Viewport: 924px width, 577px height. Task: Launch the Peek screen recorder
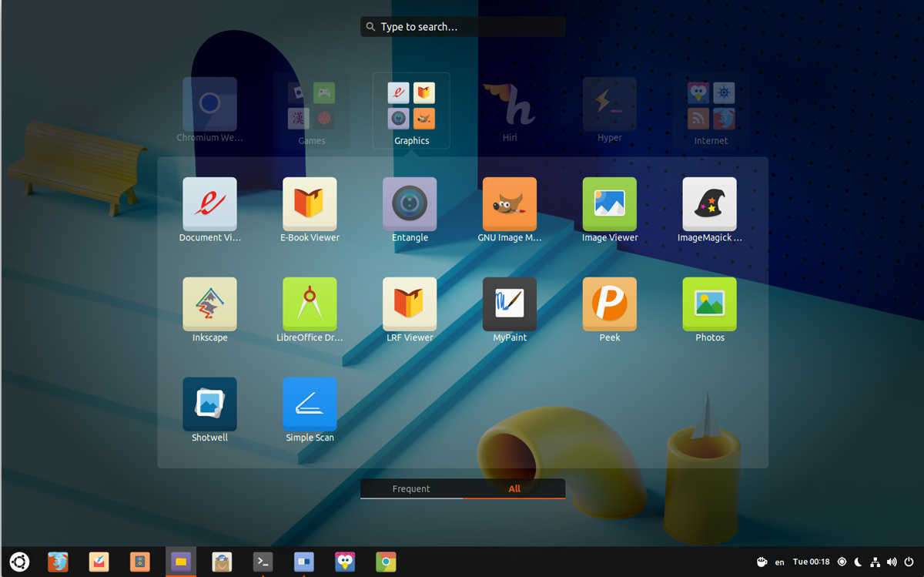tap(609, 304)
